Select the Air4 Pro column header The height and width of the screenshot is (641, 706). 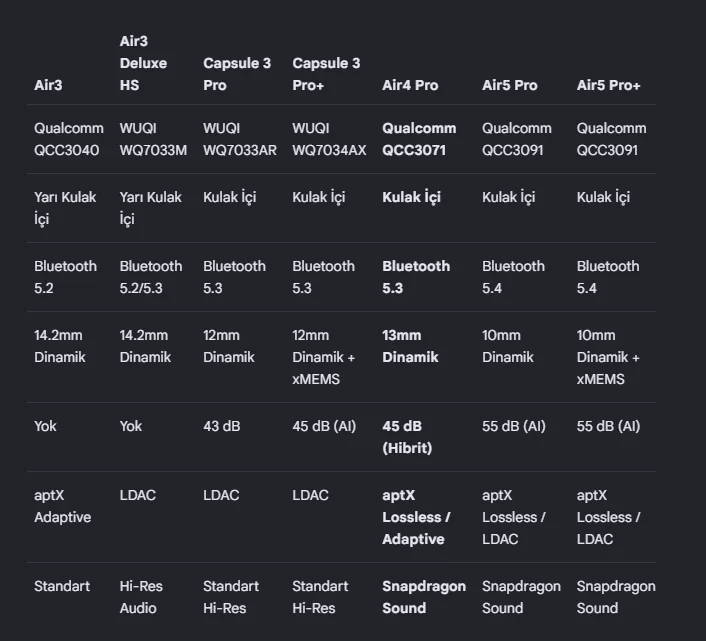[x=410, y=85]
